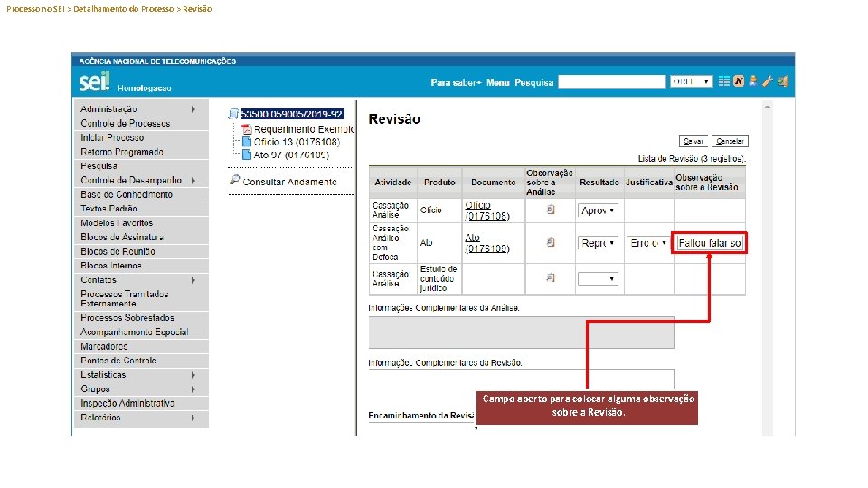
Task: Click the Detalhamento do Processo breadcrumb
Action: click(124, 9)
